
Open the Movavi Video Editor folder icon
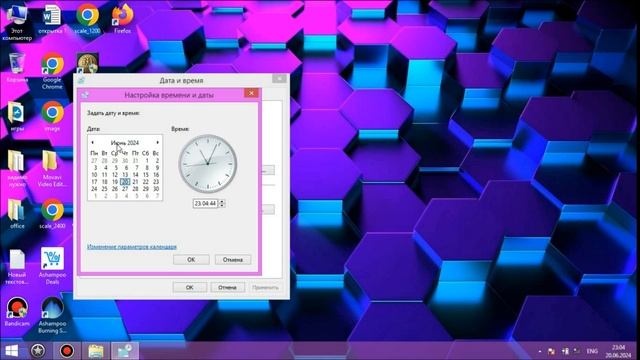51,169
